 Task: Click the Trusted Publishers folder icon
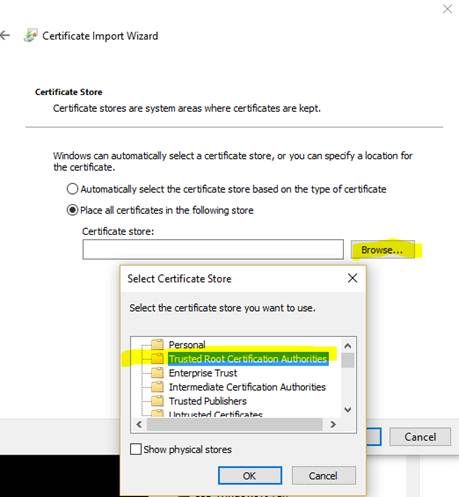pyautogui.click(x=157, y=401)
